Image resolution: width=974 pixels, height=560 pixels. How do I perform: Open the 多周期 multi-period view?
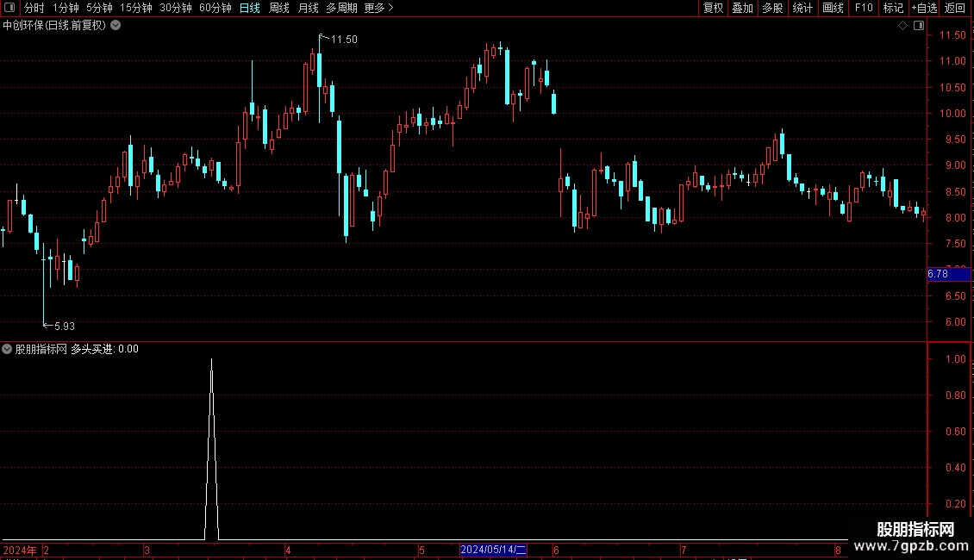[341, 8]
